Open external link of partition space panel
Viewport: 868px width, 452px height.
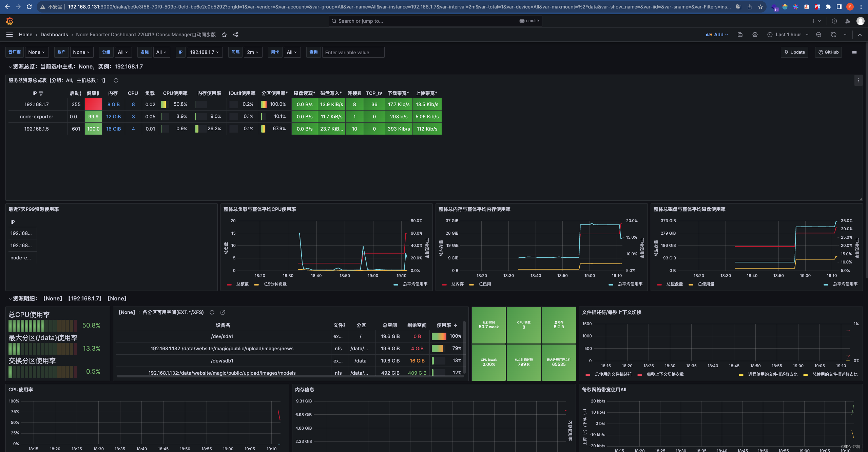tap(223, 312)
